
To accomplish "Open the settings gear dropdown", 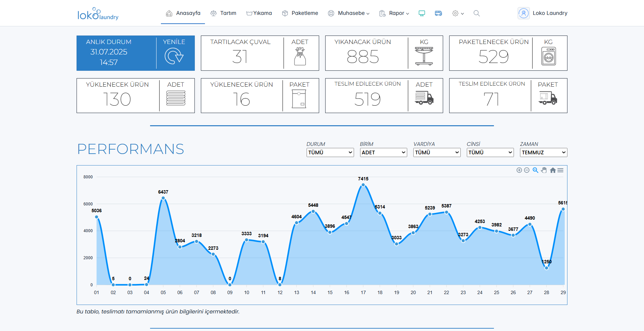I will click(458, 13).
